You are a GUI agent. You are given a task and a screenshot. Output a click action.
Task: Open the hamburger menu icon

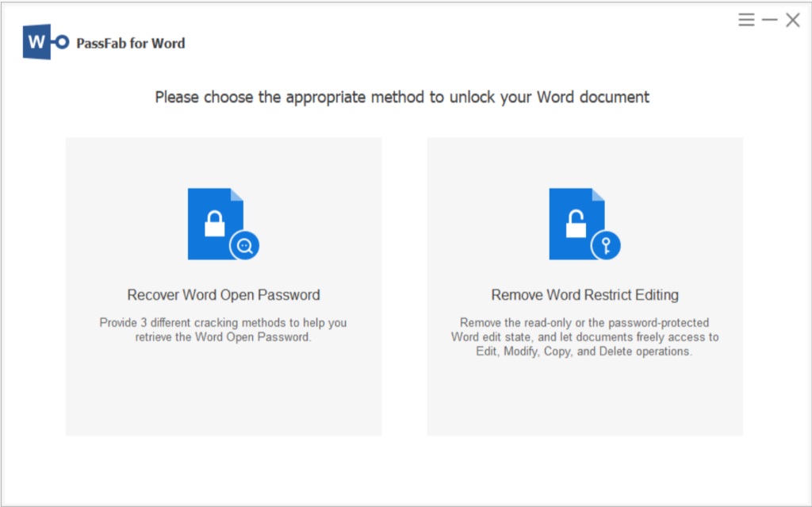(746, 20)
